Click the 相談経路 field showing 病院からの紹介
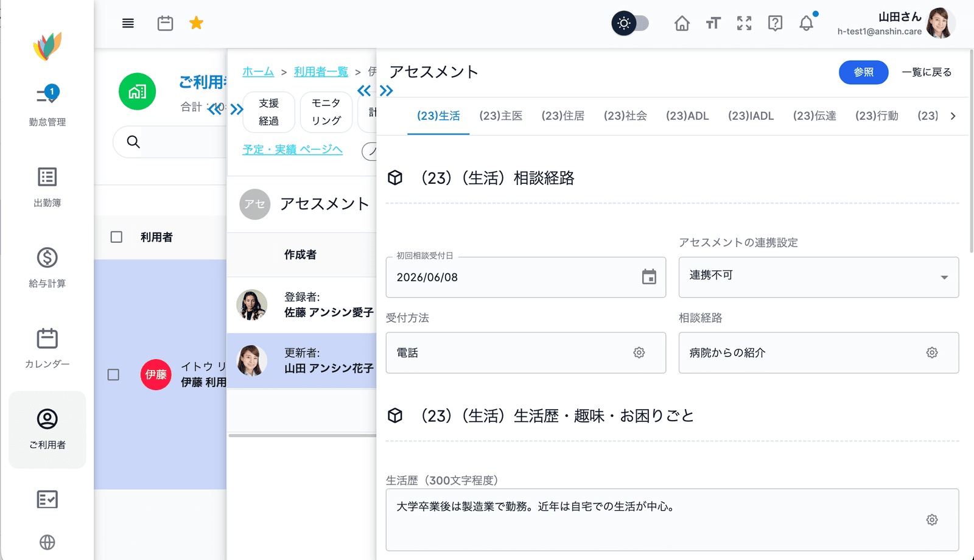 coord(819,352)
